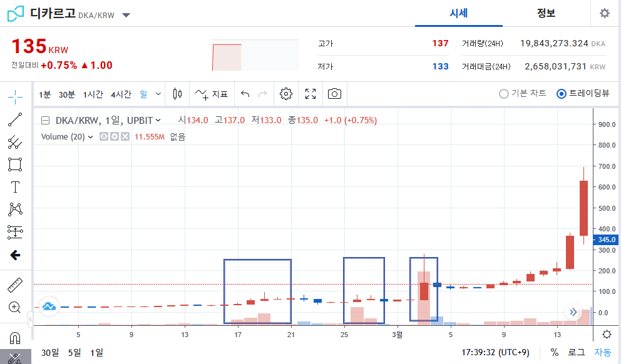Switch to the 정보 tab
Screen dimensions: 621x364
pos(546,14)
